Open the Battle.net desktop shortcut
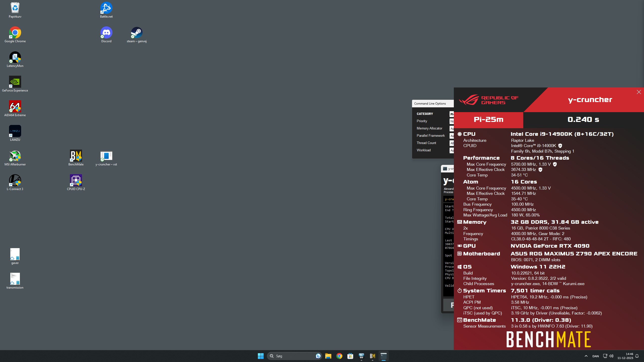Screen dimensions: 644x362 106,10
